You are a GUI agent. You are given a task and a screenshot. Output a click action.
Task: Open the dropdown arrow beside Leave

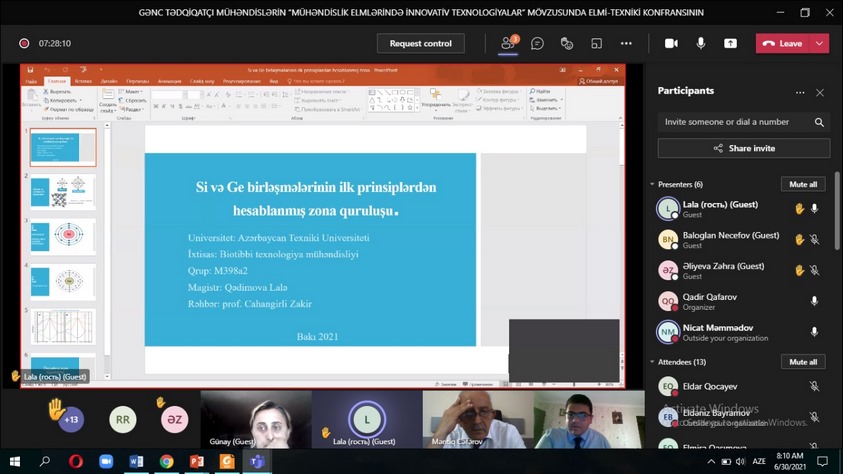click(819, 44)
